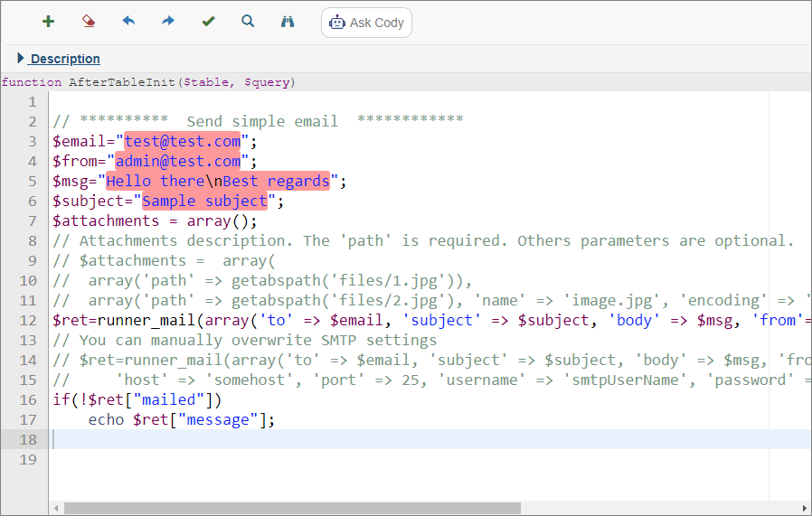This screenshot has width=812, height=516.
Task: Click the binoculars find icon
Action: pos(288,21)
